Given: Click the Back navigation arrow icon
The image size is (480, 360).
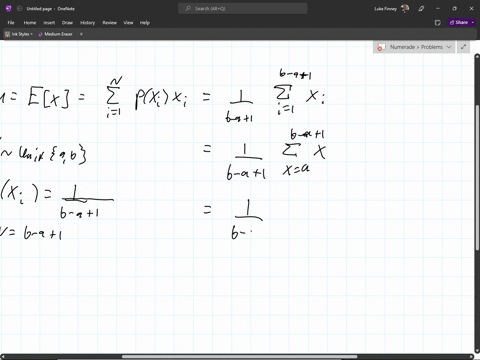Looking at the screenshot, I should click(x=19, y=9).
